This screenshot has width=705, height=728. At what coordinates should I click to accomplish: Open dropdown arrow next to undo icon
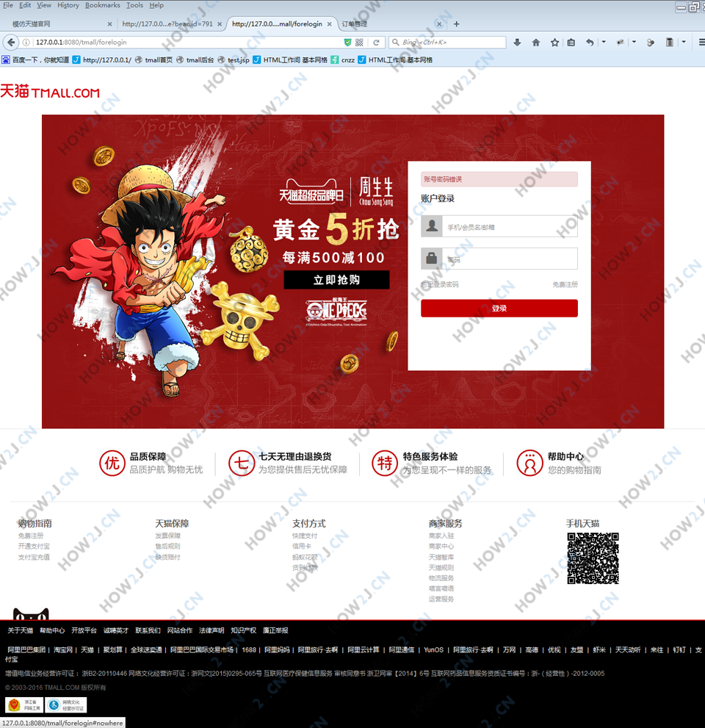pos(604,43)
